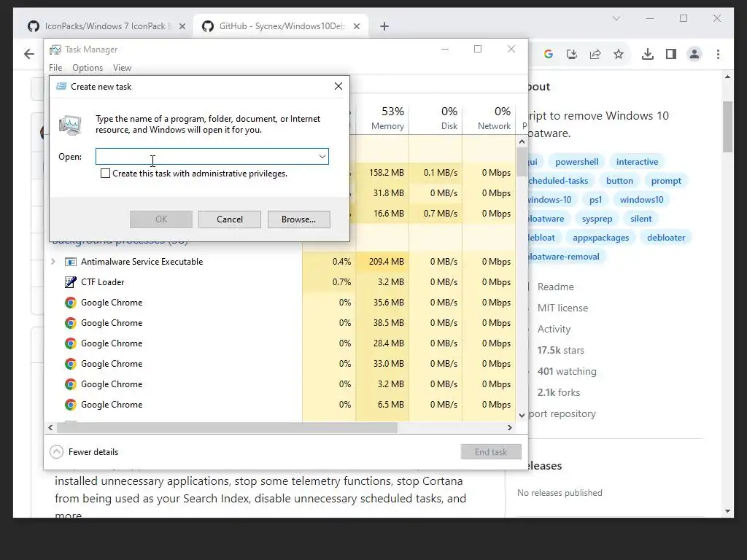This screenshot has height=560, width=747.
Task: Click the interactive topic tag
Action: click(x=637, y=162)
